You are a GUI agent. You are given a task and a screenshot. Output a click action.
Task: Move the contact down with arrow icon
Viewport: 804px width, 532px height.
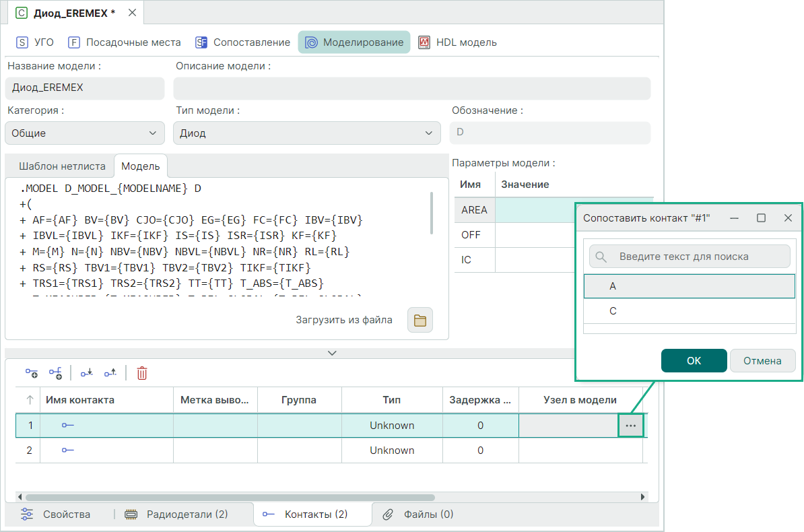click(x=86, y=372)
